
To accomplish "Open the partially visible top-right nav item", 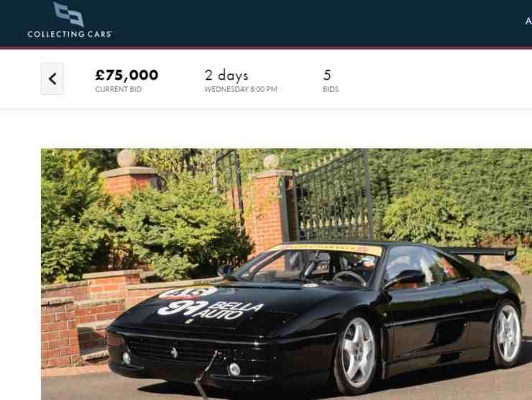I will [528, 22].
